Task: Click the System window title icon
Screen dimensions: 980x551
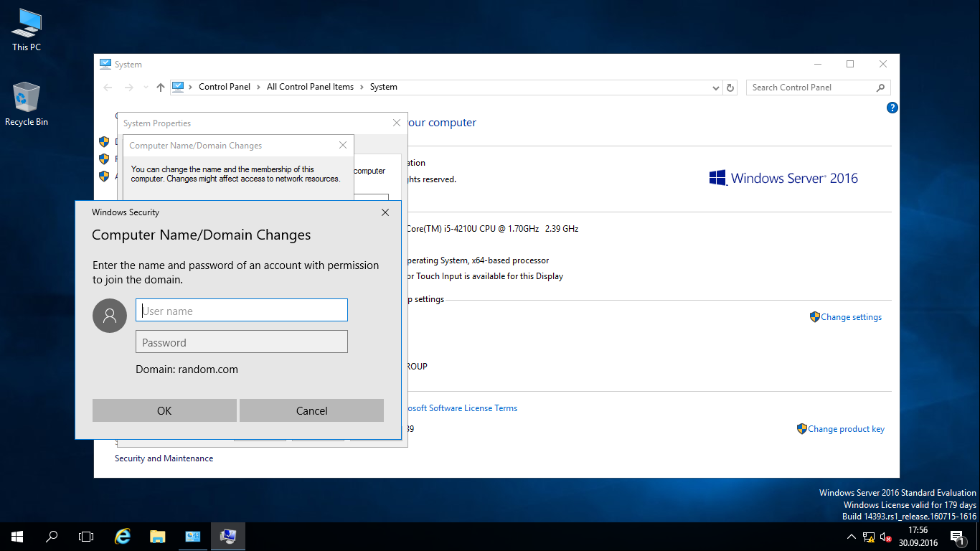Action: tap(105, 64)
